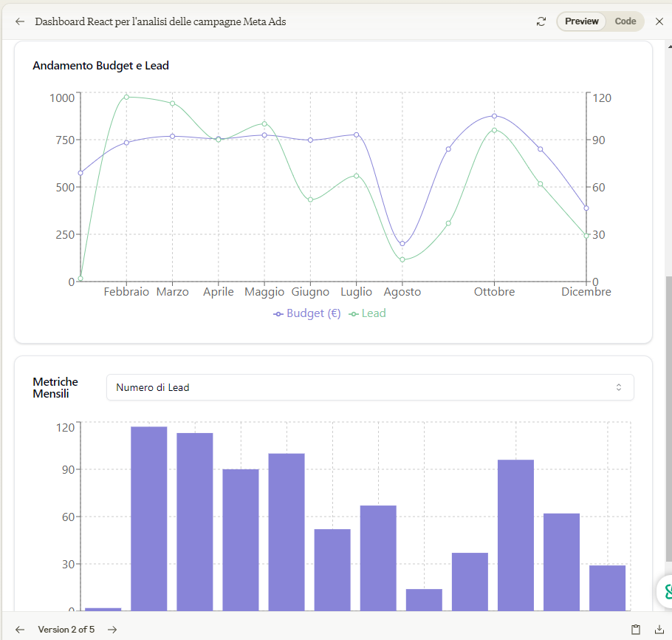Close the dashboard artifact panel
The height and width of the screenshot is (640, 672).
pos(659,21)
